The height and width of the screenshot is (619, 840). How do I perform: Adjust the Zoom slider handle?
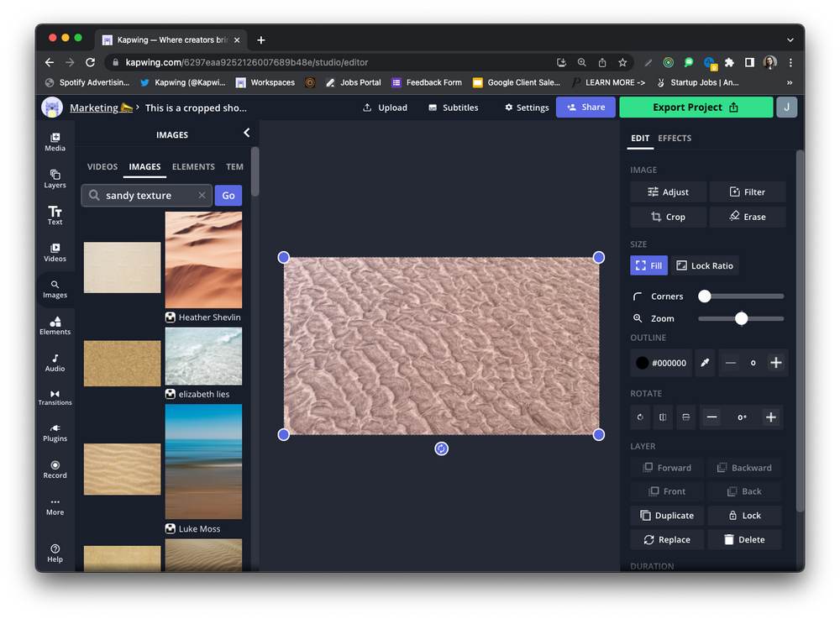741,318
